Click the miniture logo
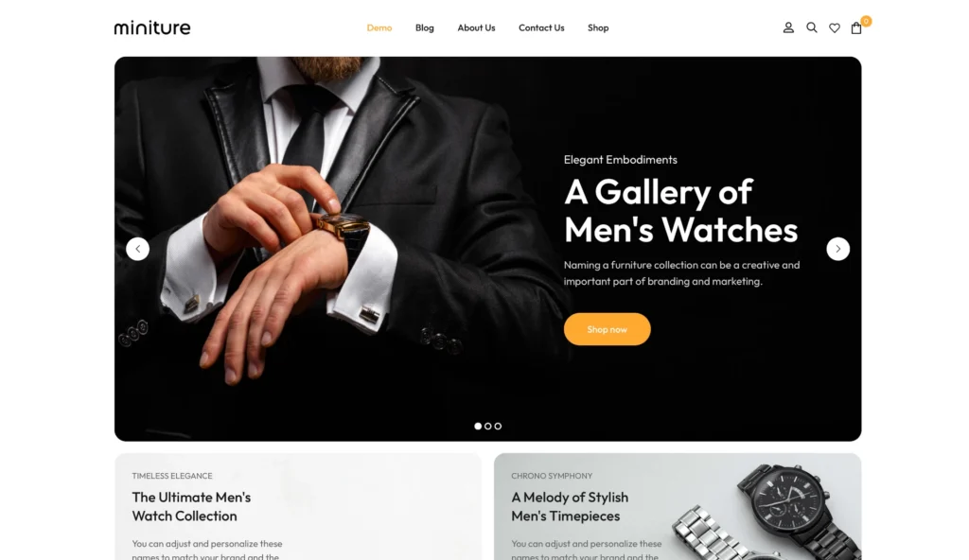This screenshot has width=969, height=560. 152,27
